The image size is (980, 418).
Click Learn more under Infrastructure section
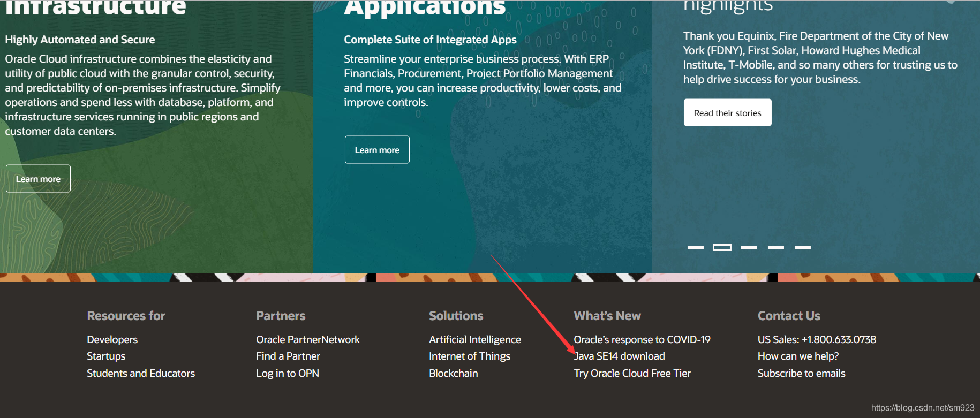pyautogui.click(x=38, y=179)
